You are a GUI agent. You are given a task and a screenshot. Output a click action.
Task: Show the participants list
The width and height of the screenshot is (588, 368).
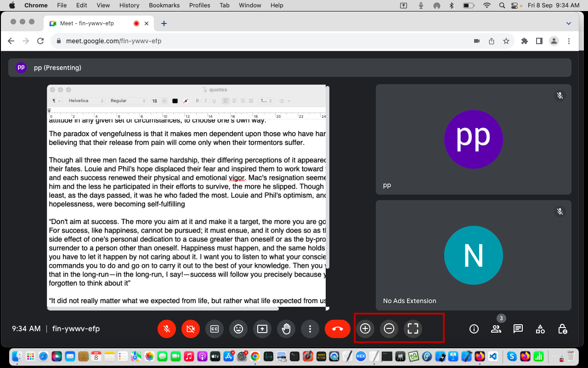click(496, 328)
